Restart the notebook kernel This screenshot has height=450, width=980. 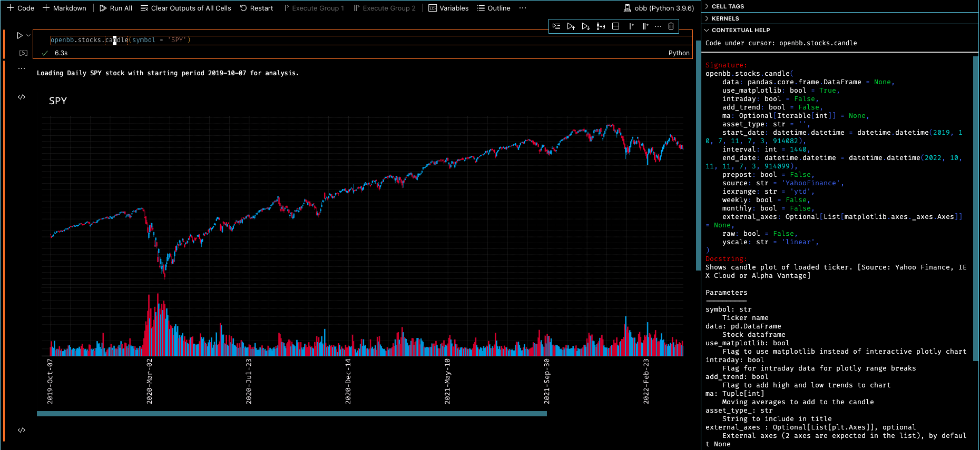click(x=257, y=8)
